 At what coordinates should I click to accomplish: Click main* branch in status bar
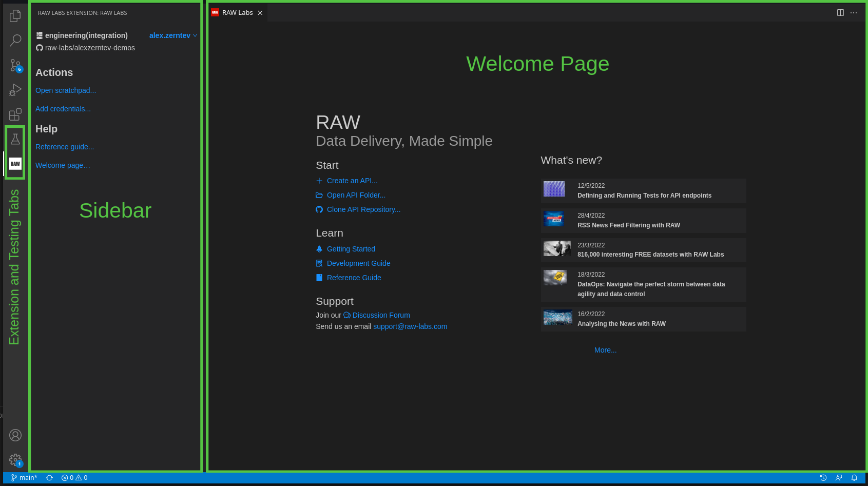[x=24, y=478]
